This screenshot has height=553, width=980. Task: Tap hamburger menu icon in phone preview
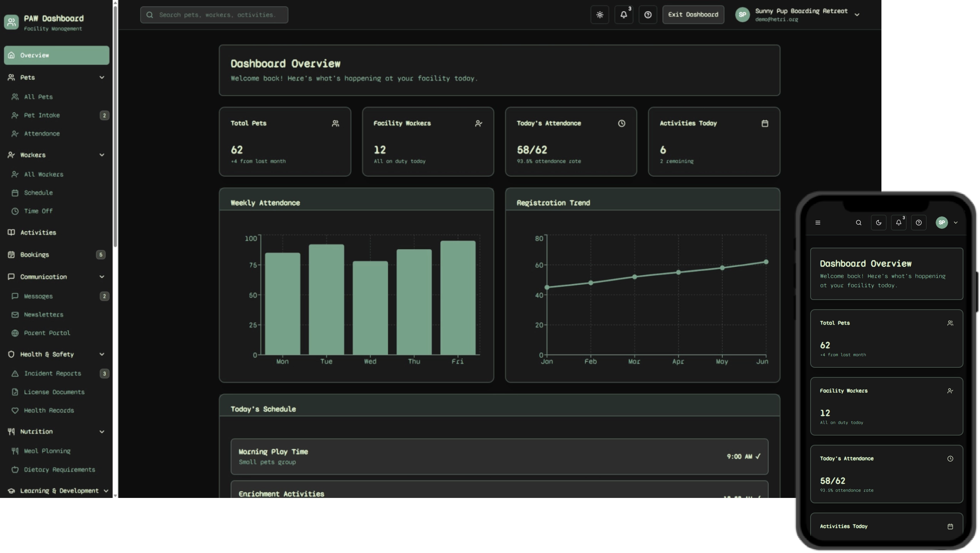pos(818,223)
